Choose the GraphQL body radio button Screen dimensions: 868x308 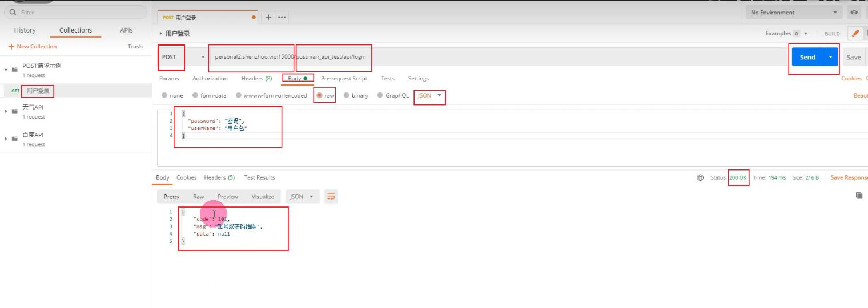pos(380,96)
